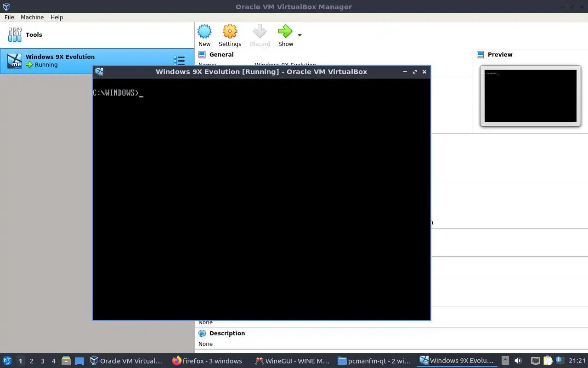This screenshot has height=368, width=588.
Task: Switch to workspace 3 in taskbar
Action: tap(42, 361)
